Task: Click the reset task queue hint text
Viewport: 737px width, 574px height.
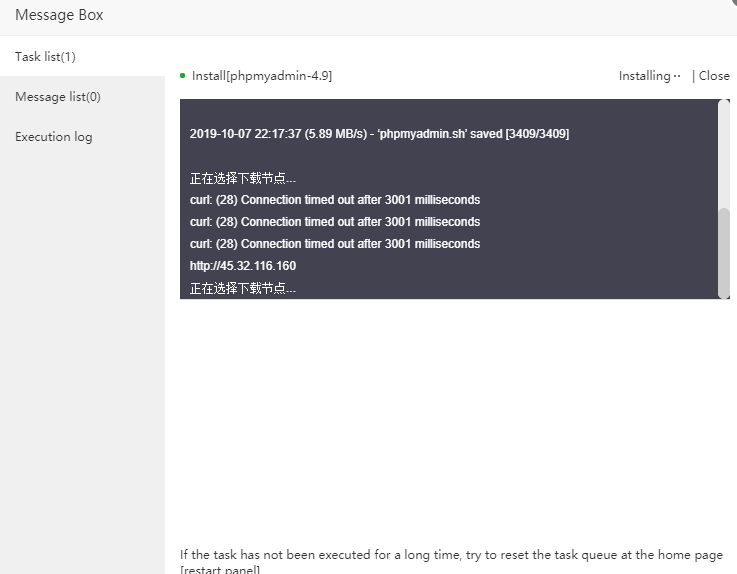Action: pyautogui.click(x=451, y=555)
